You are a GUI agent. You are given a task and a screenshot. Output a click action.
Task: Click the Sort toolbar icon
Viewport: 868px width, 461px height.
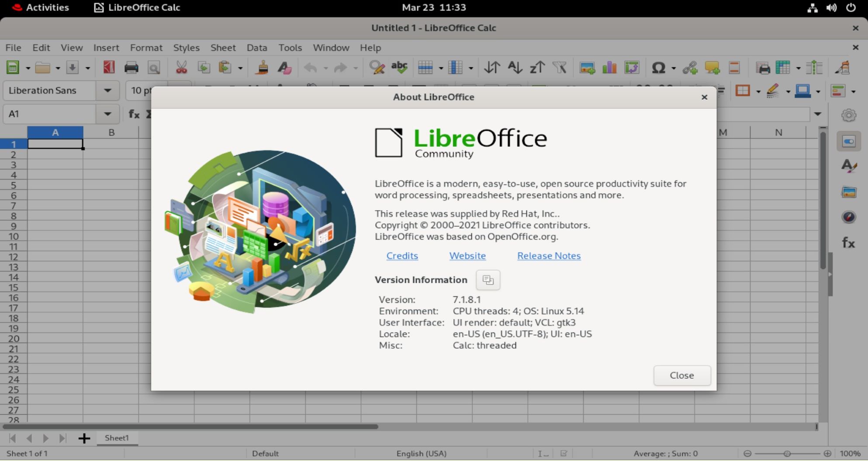click(492, 68)
